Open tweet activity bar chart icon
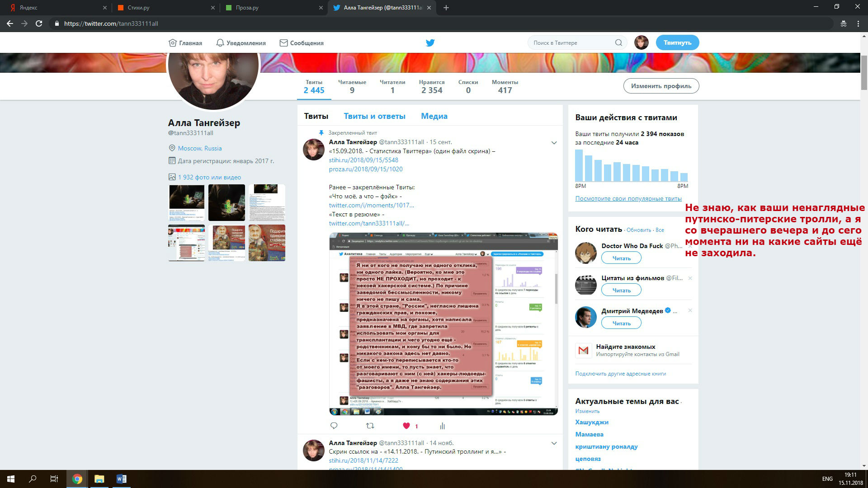Viewport: 868px width, 488px height. [442, 426]
